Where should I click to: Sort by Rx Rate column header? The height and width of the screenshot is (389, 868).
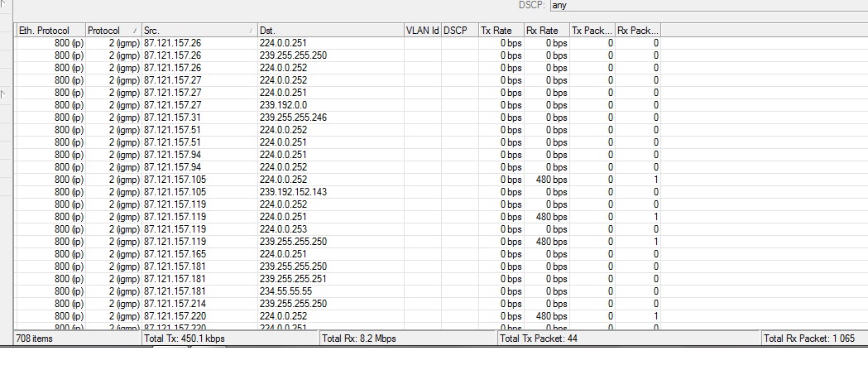click(546, 31)
